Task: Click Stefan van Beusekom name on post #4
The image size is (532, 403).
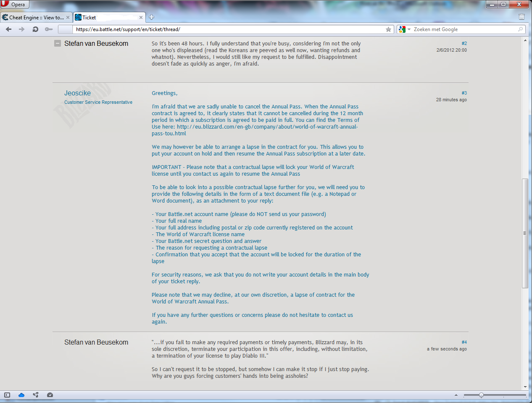Action: click(96, 342)
